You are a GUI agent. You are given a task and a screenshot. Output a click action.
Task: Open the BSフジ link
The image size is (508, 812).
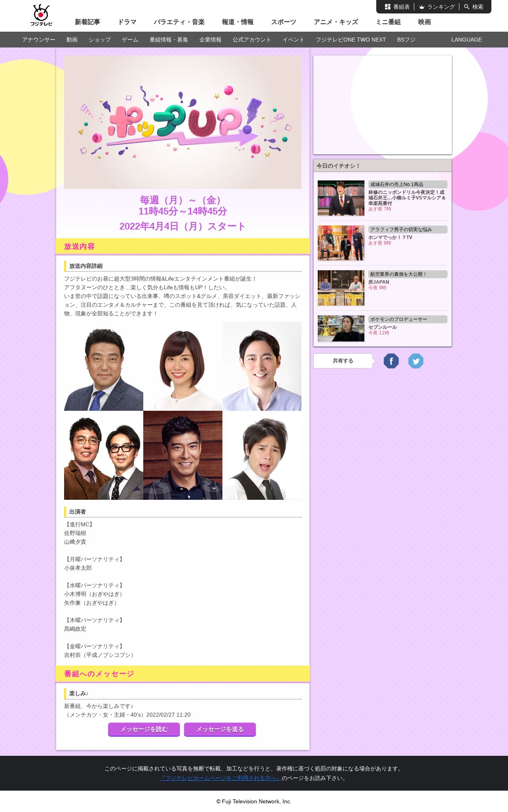(x=406, y=40)
